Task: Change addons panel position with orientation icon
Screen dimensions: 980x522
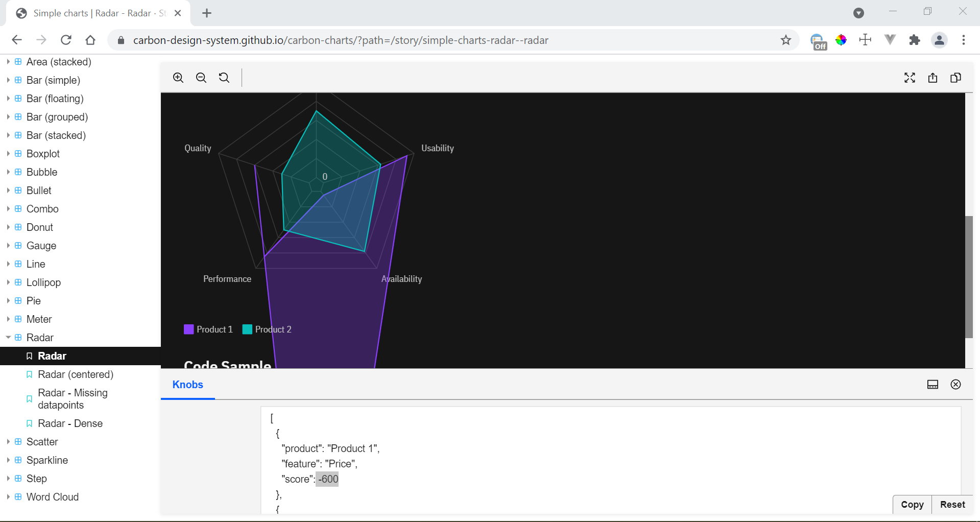Action: pos(933,385)
